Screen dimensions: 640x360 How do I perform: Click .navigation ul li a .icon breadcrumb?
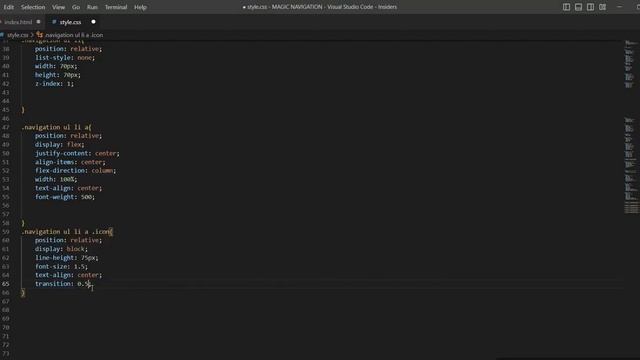74,35
